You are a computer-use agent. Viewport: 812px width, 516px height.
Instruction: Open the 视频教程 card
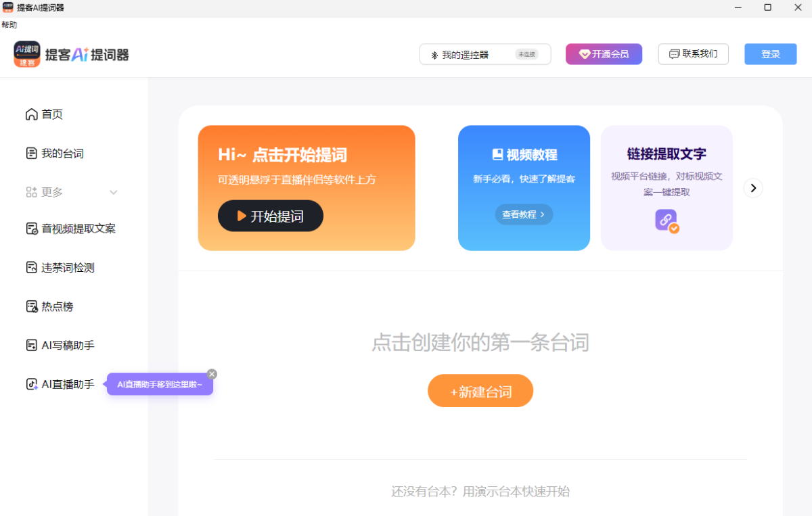click(x=524, y=188)
